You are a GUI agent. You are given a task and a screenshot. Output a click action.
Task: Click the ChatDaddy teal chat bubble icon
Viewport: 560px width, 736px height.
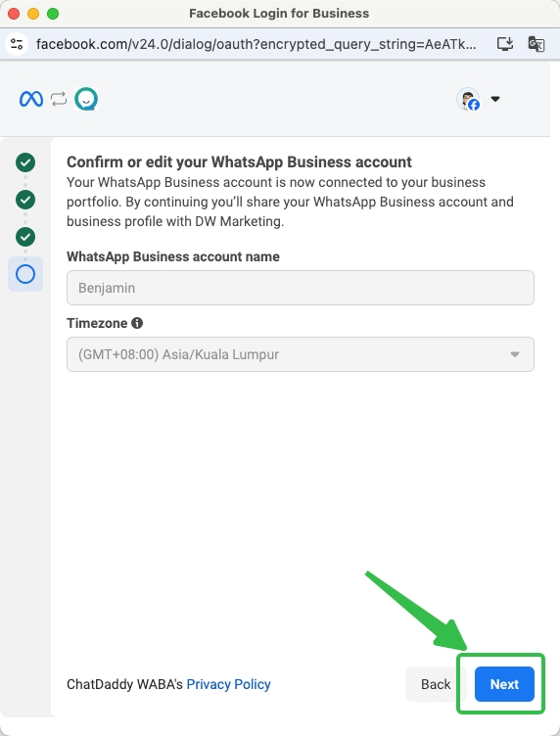pyautogui.click(x=86, y=99)
